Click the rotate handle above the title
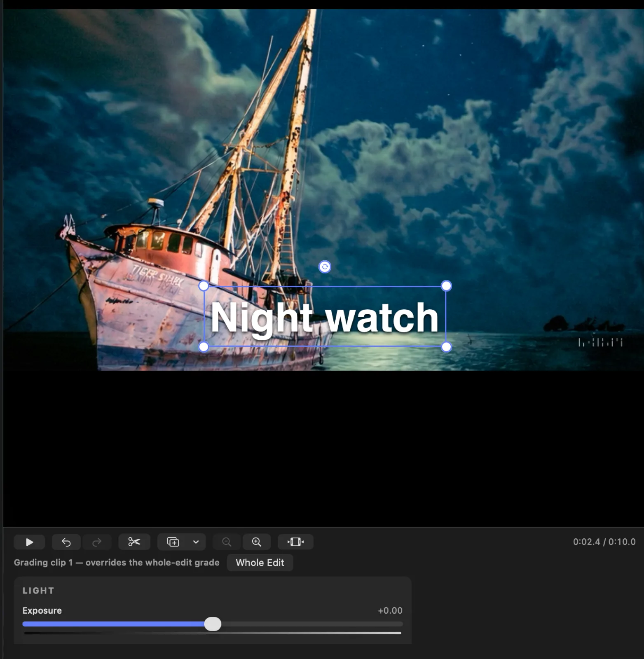The width and height of the screenshot is (644, 659). pos(325,267)
